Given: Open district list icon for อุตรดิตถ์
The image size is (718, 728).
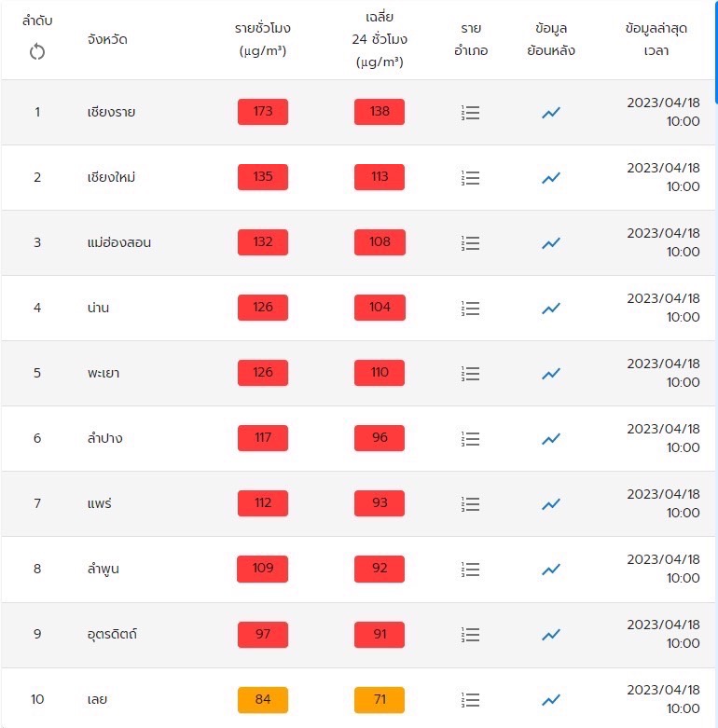Looking at the screenshot, I should (x=471, y=635).
